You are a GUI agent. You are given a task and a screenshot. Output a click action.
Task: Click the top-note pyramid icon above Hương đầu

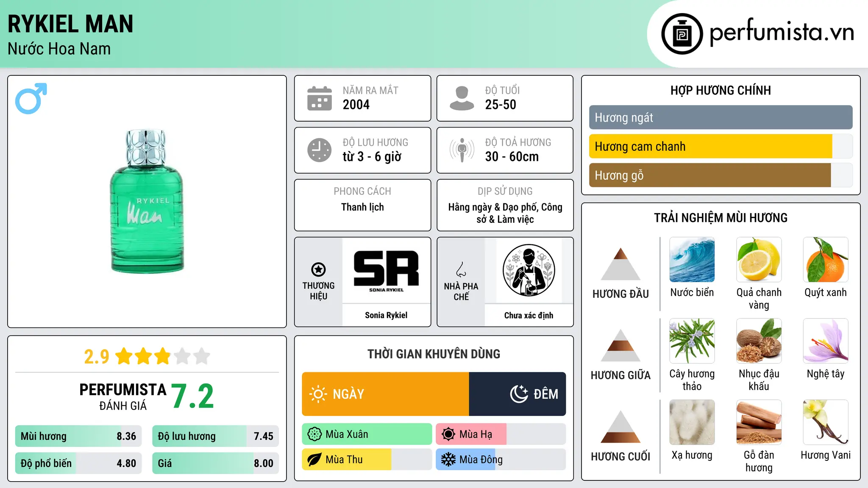point(620,264)
